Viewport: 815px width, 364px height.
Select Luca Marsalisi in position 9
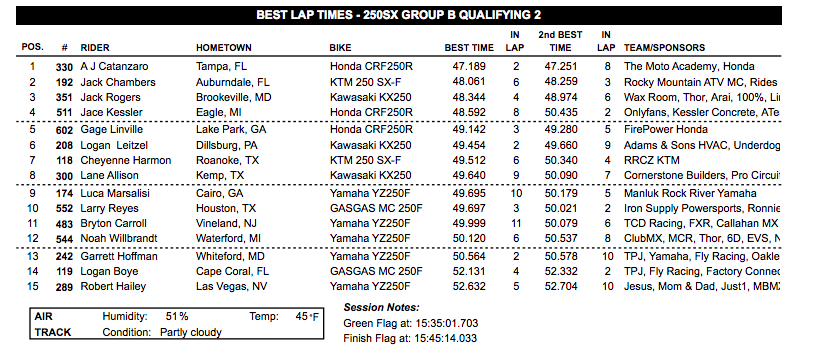point(115,193)
